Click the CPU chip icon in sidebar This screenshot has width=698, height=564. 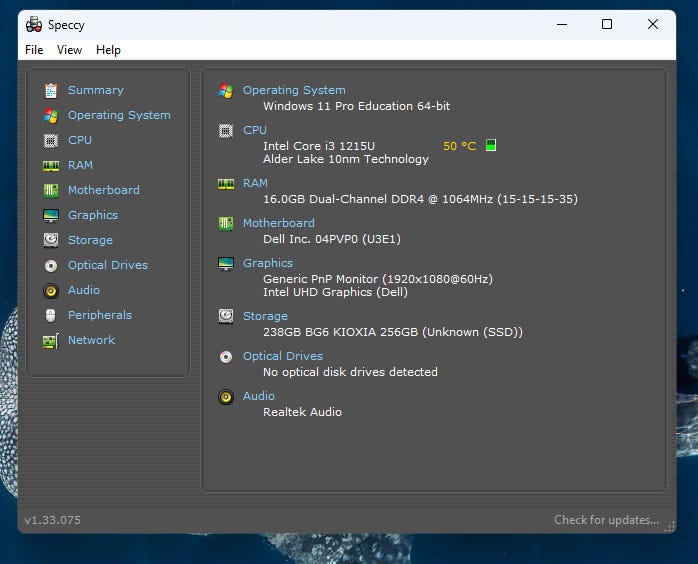coord(50,140)
